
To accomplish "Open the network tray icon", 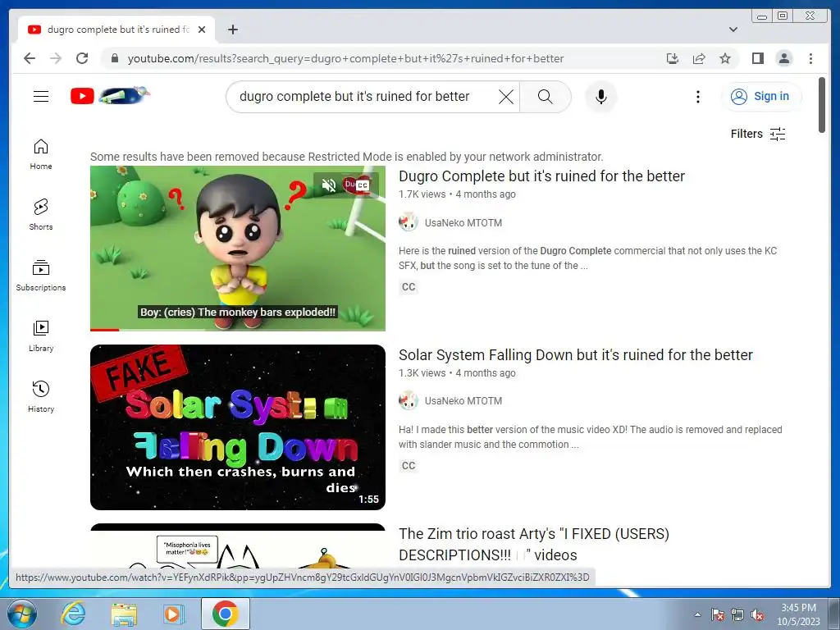I will (737, 614).
